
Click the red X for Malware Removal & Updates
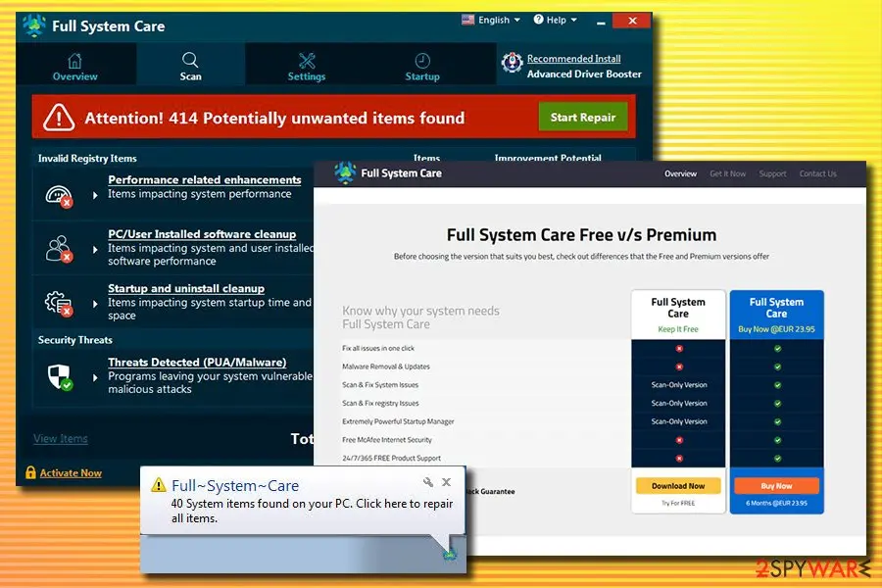pos(679,367)
